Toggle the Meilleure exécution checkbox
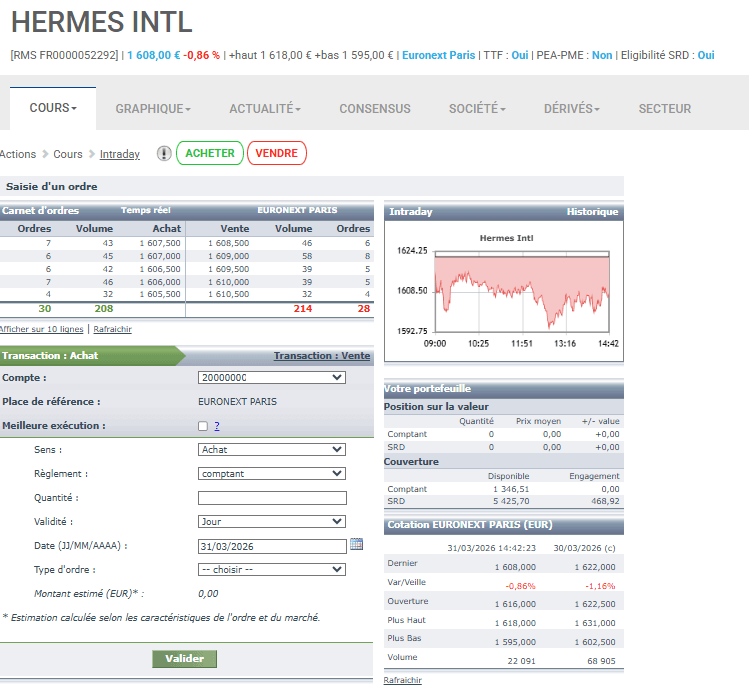 click(203, 426)
